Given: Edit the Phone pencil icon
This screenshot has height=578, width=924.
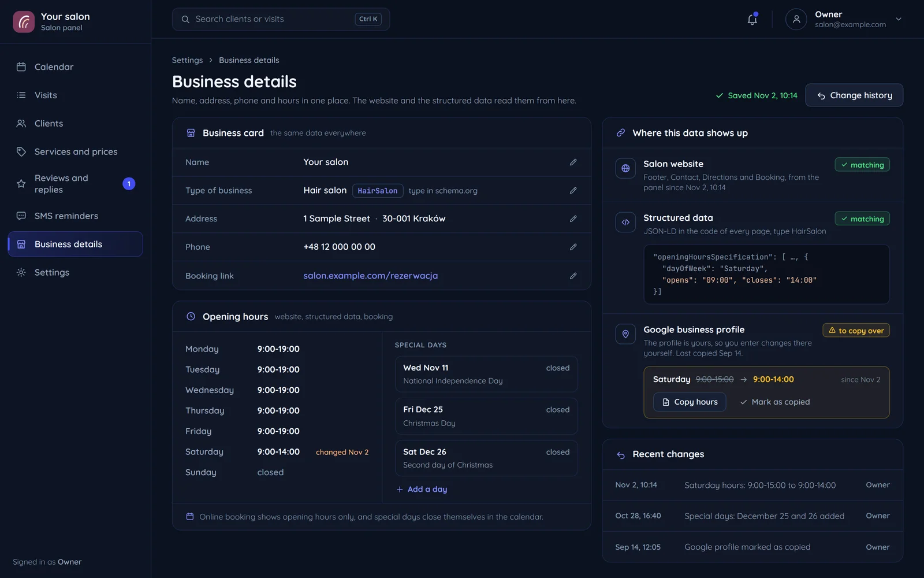Looking at the screenshot, I should [573, 247].
